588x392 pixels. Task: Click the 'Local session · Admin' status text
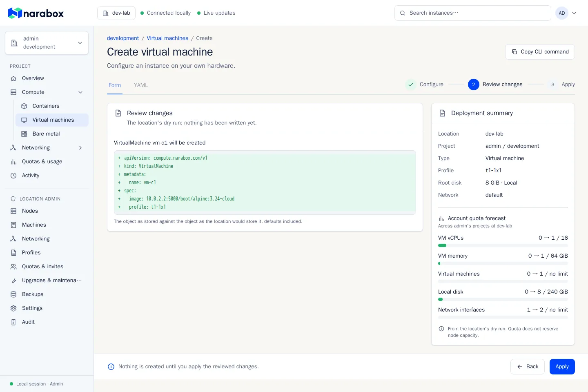point(40,384)
